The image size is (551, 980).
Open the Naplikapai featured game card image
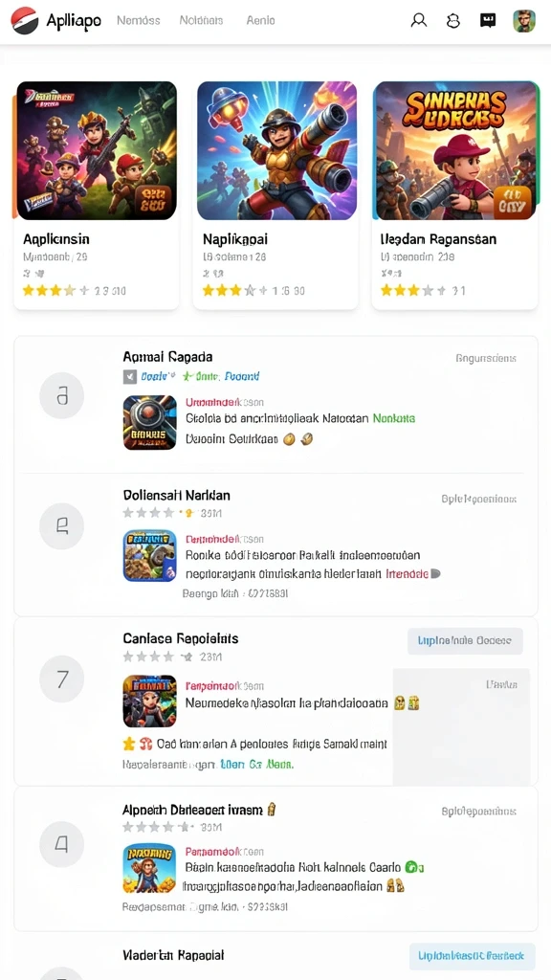276,150
